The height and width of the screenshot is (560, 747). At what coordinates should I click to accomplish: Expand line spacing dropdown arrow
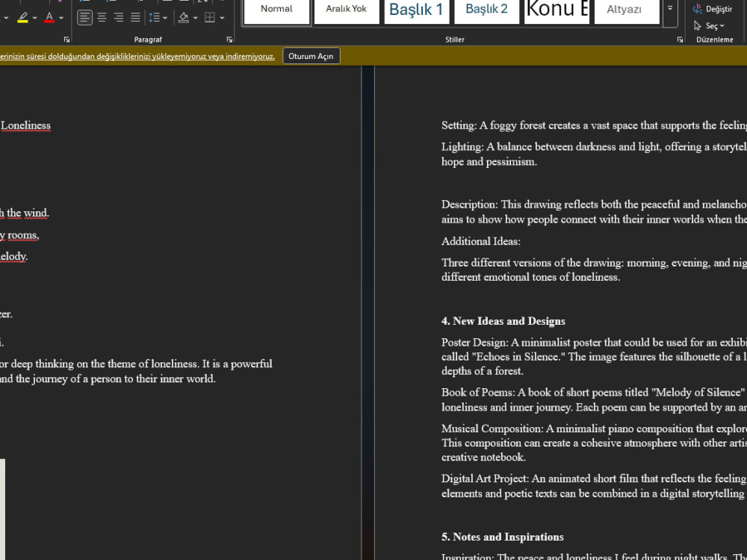point(165,18)
